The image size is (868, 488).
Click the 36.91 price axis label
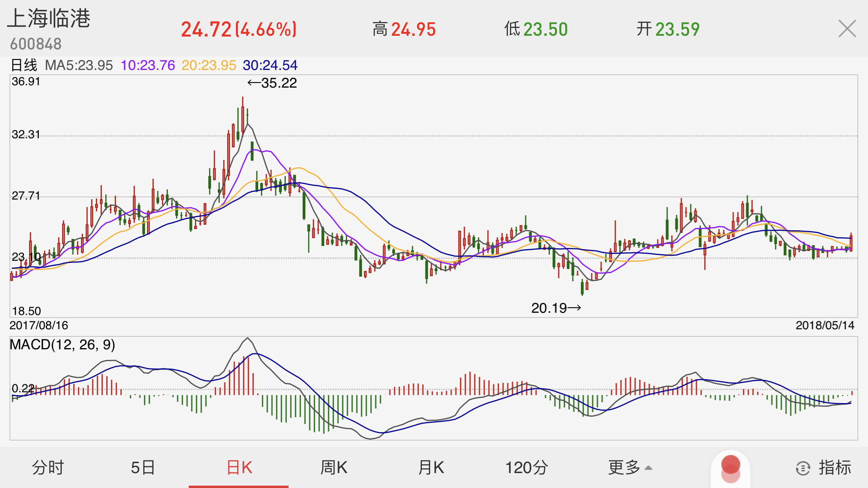pos(26,81)
